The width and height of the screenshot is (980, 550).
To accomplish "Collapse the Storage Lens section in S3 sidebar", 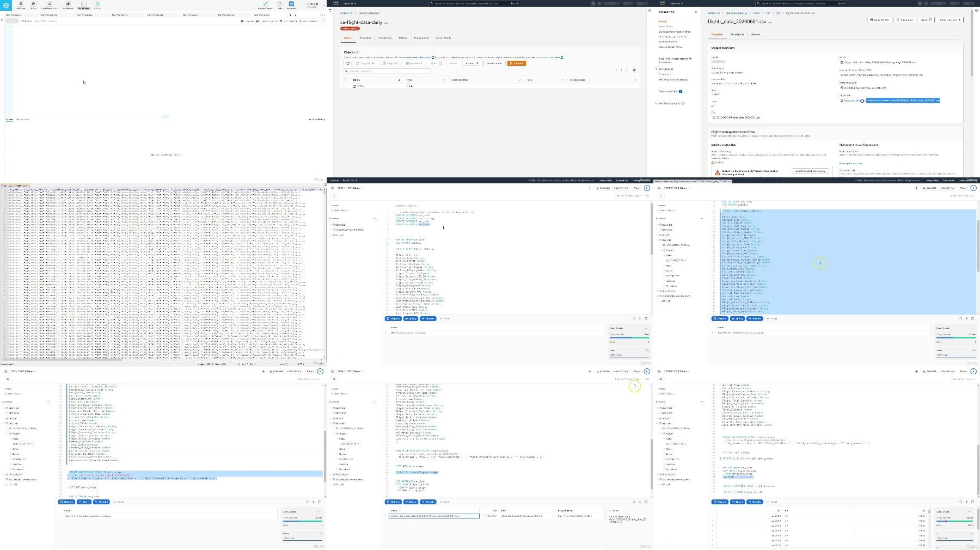I will point(656,69).
